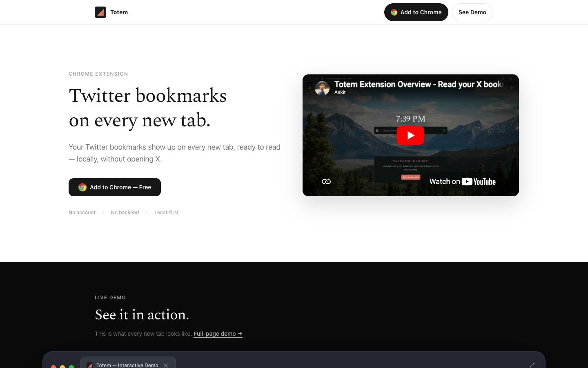
Task: Click the "See it in action." heading
Action: 142,314
